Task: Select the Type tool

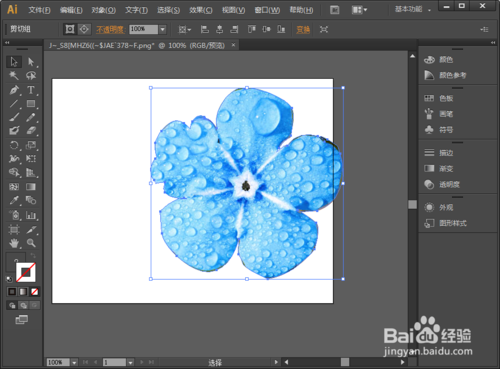Action: pyautogui.click(x=31, y=90)
